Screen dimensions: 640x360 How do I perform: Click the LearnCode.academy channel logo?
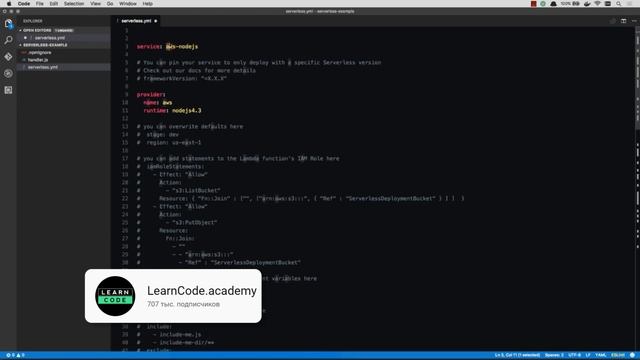(x=115, y=296)
